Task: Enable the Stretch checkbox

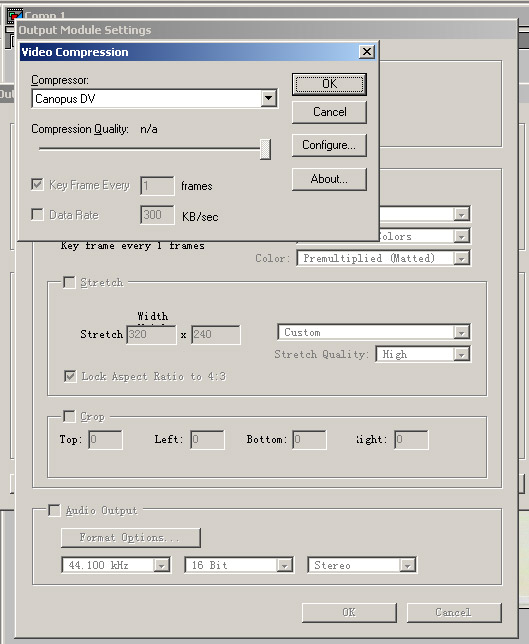Action: tap(69, 283)
